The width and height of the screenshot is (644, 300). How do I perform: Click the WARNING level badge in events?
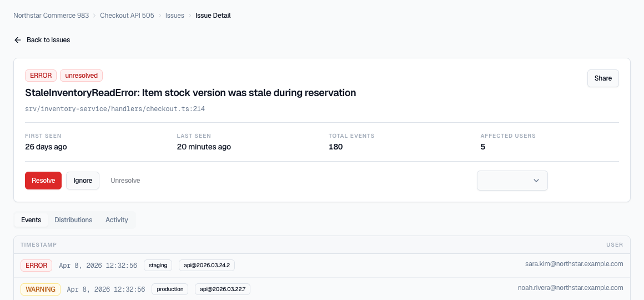point(41,289)
